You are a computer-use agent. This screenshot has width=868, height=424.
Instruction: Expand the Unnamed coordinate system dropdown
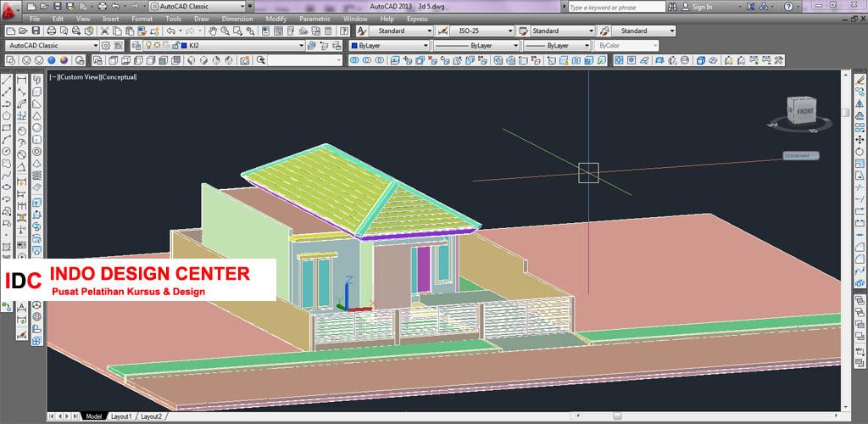[x=801, y=155]
